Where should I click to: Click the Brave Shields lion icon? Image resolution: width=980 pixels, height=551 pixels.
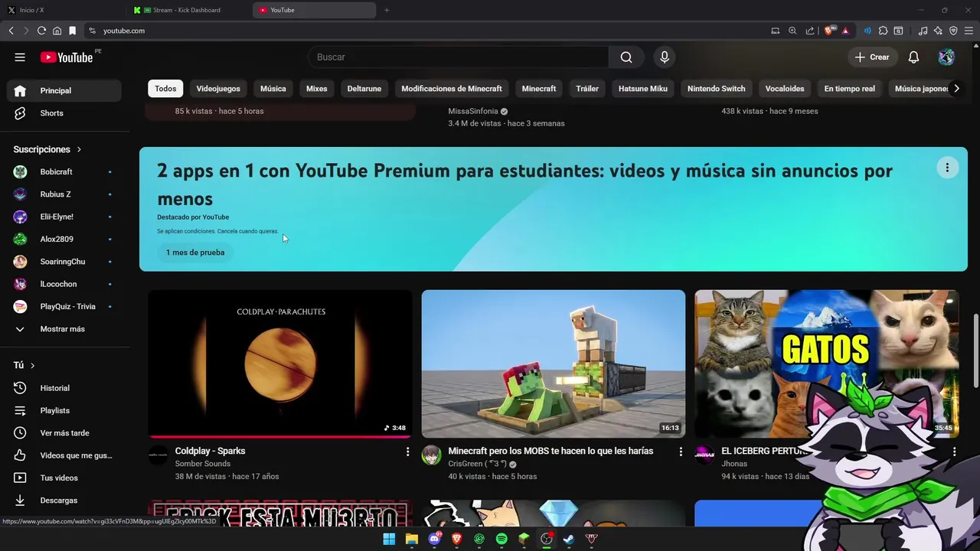pos(828,31)
